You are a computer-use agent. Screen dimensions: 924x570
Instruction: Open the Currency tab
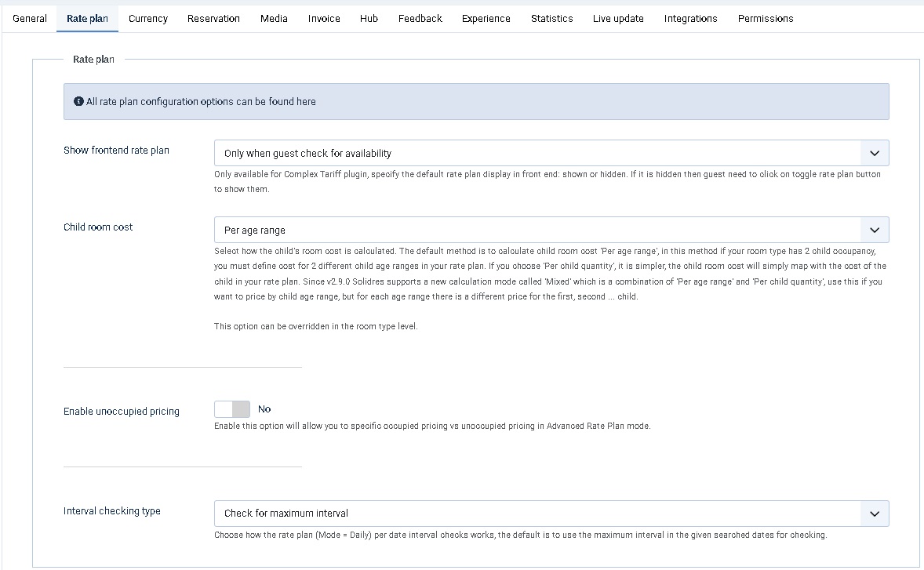coord(148,18)
